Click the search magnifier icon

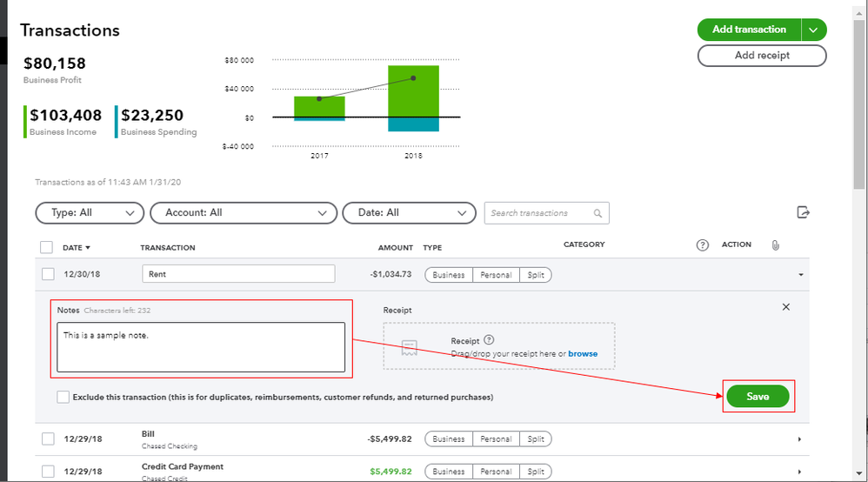598,213
